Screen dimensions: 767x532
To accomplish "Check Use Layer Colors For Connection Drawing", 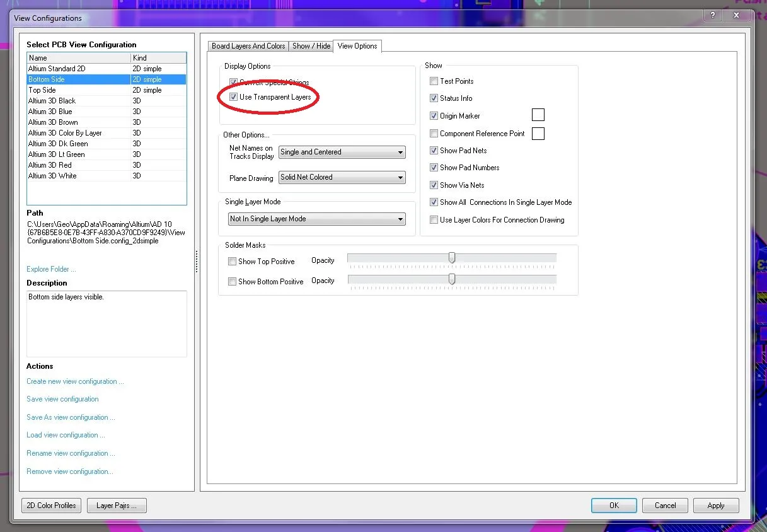I will tap(434, 220).
